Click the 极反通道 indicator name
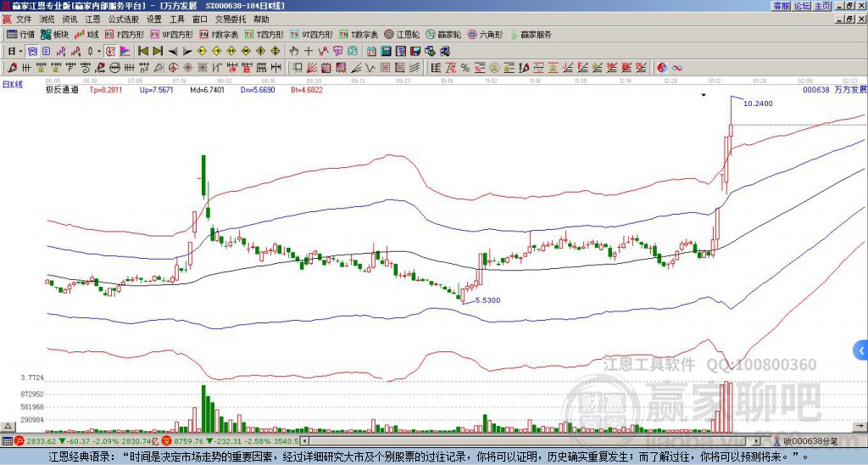Image resolution: width=868 pixels, height=465 pixels. coord(62,89)
